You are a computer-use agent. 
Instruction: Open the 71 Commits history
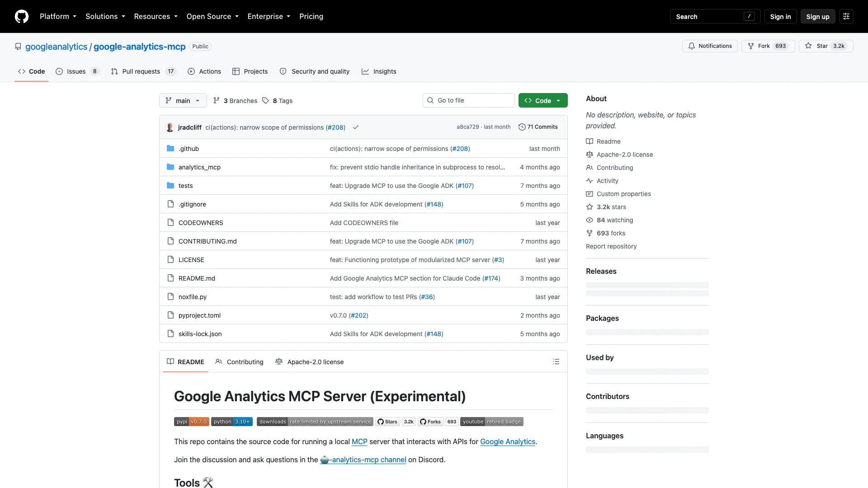[x=538, y=127]
